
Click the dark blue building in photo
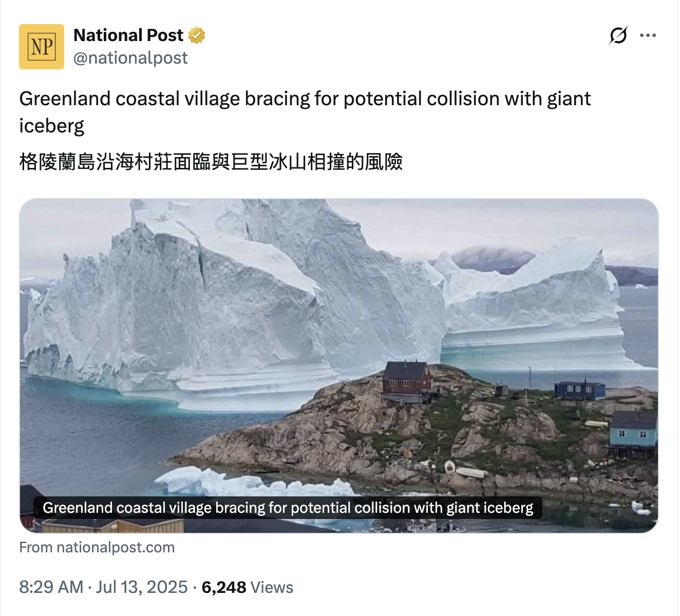tap(579, 390)
